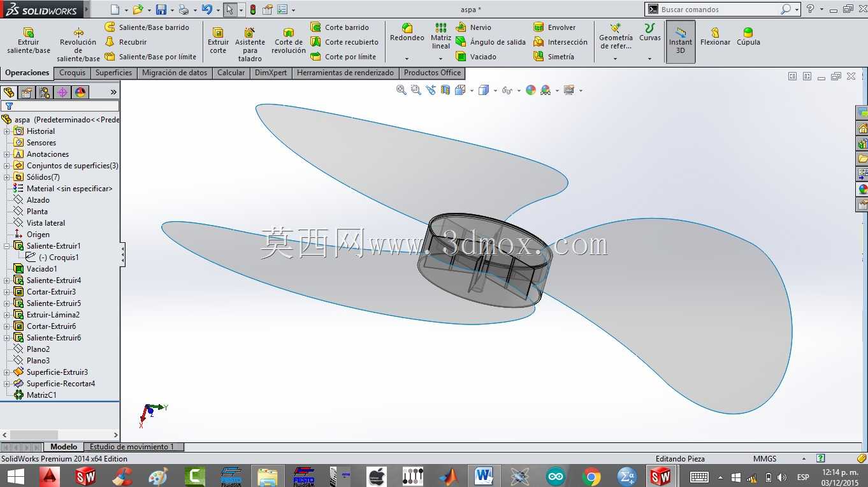The image size is (868, 487).
Task: Open SolidWorks Resources house icon in task pane
Action: tap(862, 128)
